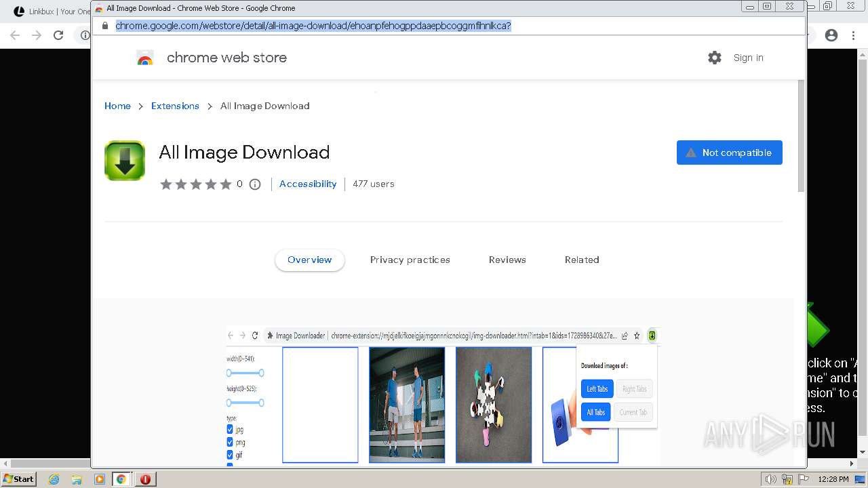Click the taskbar clock showing 12:28 PM
Screen dimensions: 868x488
tap(833, 479)
